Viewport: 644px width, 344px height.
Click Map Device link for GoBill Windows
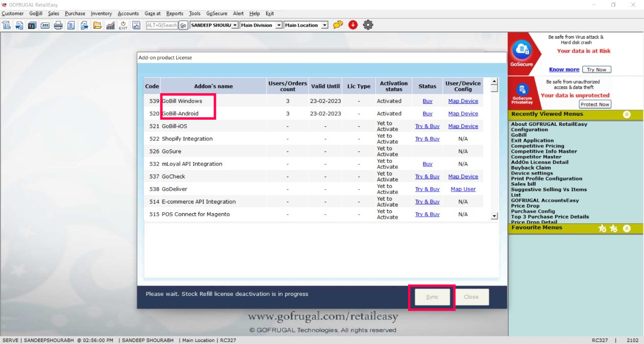click(x=463, y=101)
